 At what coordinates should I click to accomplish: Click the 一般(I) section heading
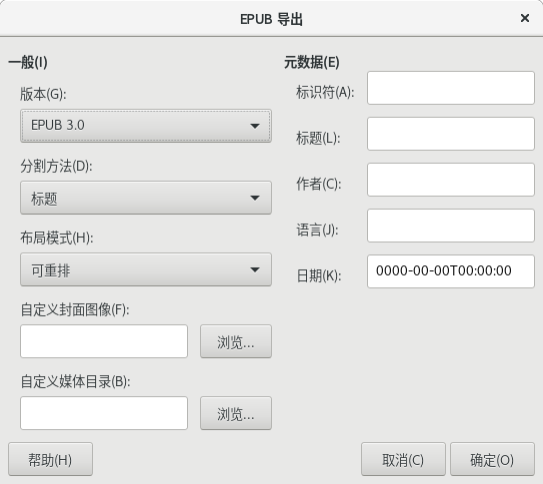click(28, 63)
